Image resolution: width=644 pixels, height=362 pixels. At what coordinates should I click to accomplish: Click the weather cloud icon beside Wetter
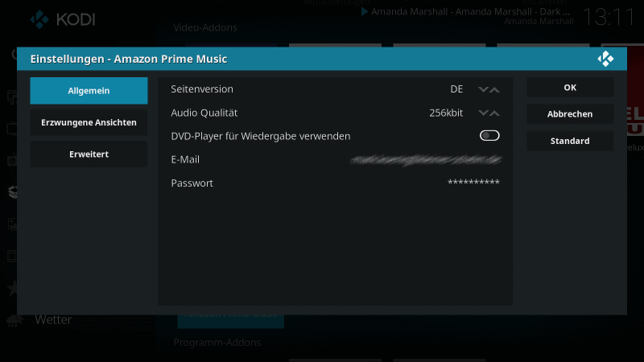click(x=14, y=320)
